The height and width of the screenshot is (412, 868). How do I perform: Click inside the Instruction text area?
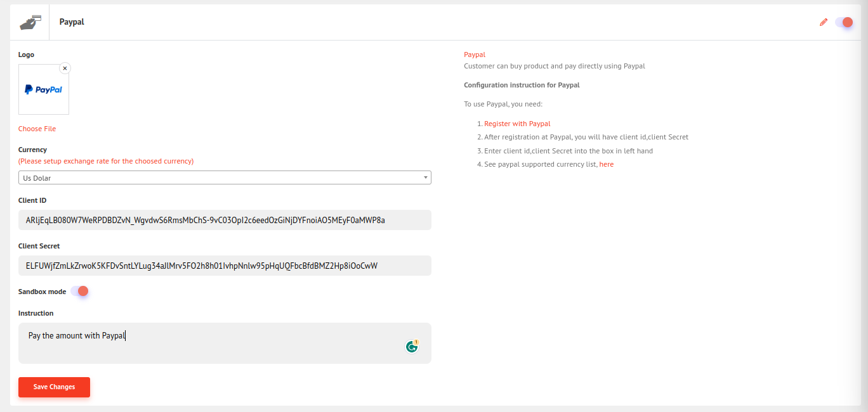click(x=225, y=343)
